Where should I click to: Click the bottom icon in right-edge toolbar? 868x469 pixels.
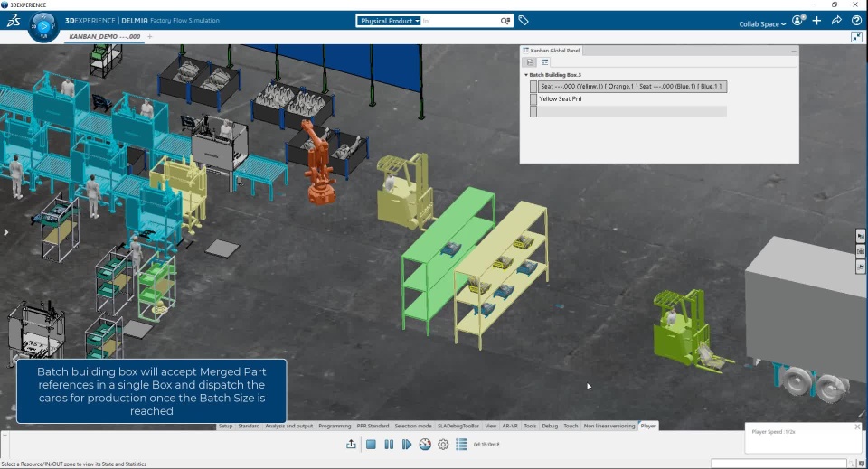[x=860, y=267]
